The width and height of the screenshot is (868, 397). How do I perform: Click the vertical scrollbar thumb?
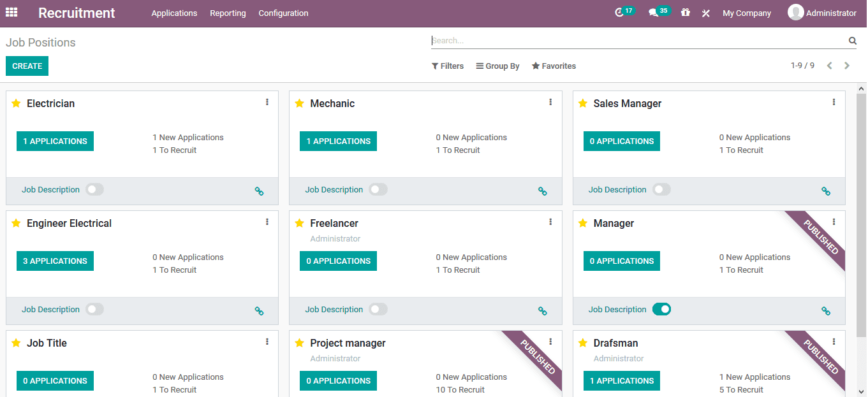[861, 215]
